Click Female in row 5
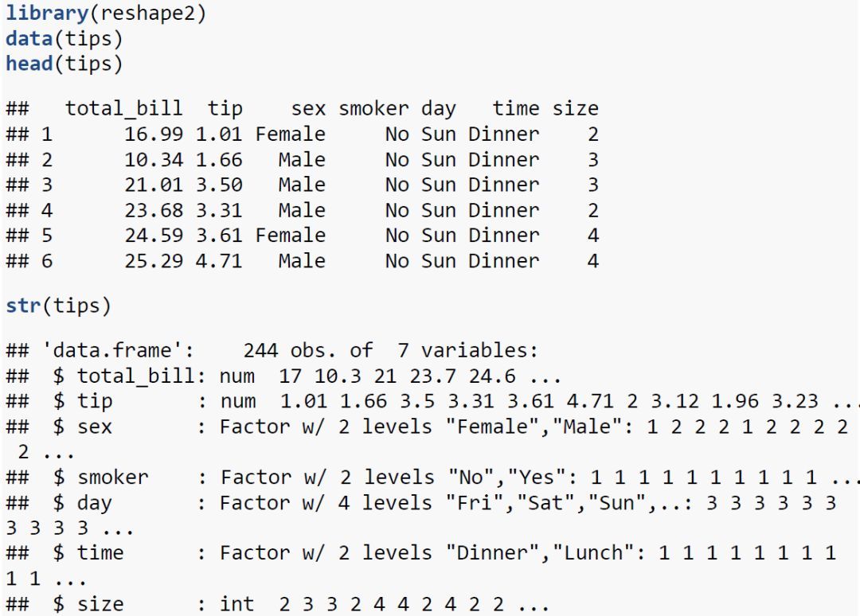The image size is (860, 616). point(290,235)
